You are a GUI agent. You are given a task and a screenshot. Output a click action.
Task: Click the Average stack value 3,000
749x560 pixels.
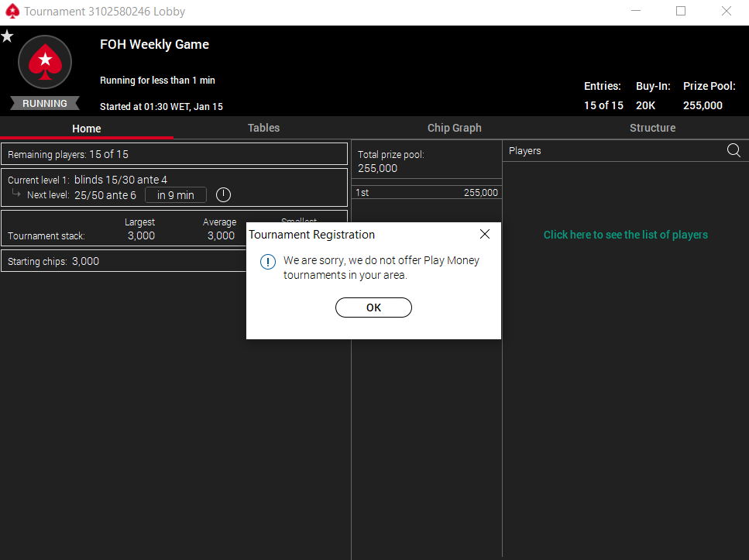point(222,235)
